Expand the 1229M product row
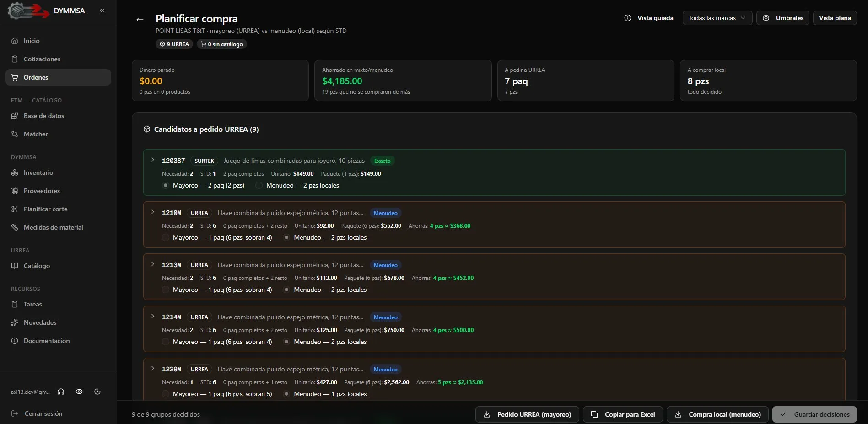 [153, 368]
